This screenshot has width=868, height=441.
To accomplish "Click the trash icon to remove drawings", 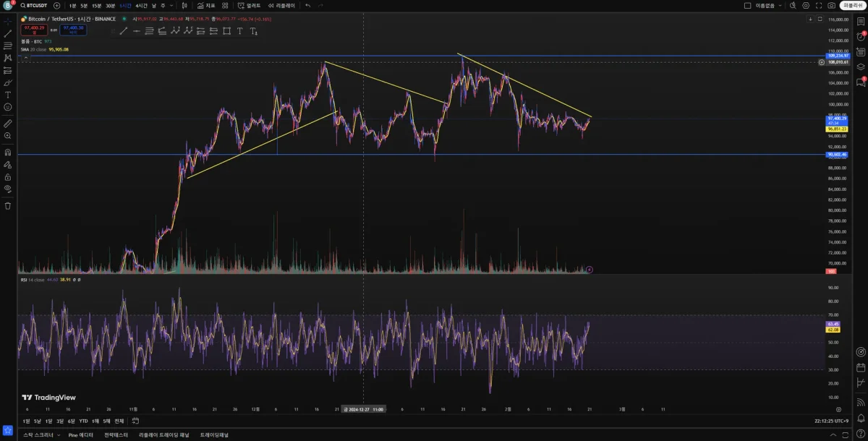I will tap(8, 205).
